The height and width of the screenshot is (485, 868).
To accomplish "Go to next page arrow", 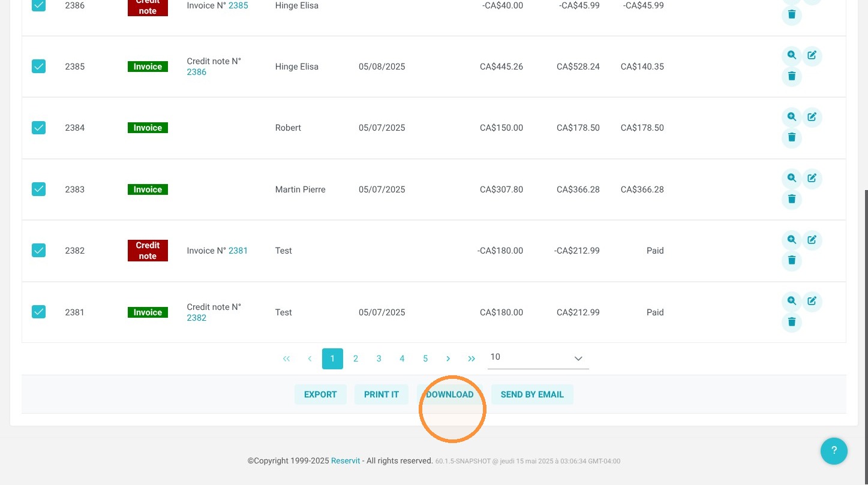I will 448,359.
